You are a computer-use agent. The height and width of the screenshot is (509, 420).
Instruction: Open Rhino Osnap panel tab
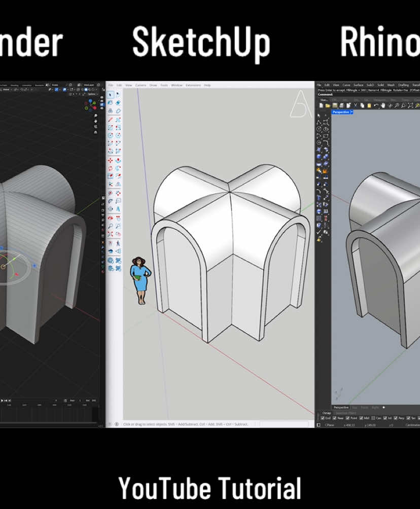(x=327, y=413)
